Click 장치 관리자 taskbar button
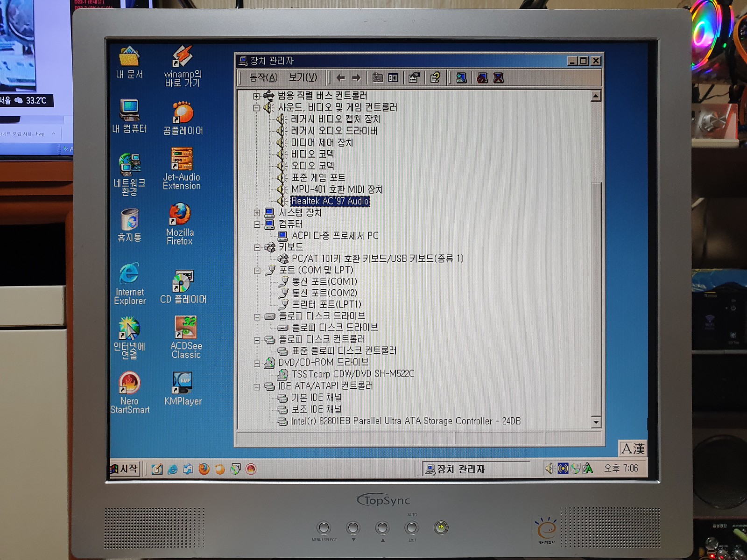 pyautogui.click(x=476, y=469)
